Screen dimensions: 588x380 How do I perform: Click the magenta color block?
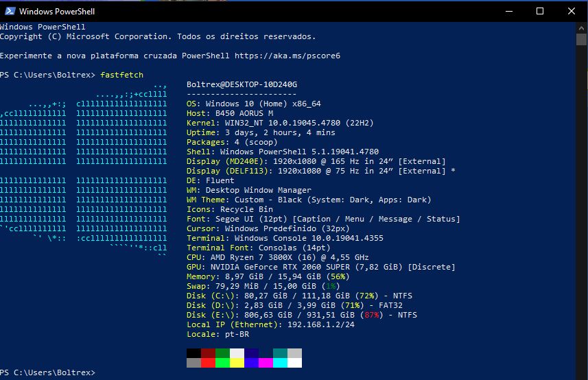point(266,363)
